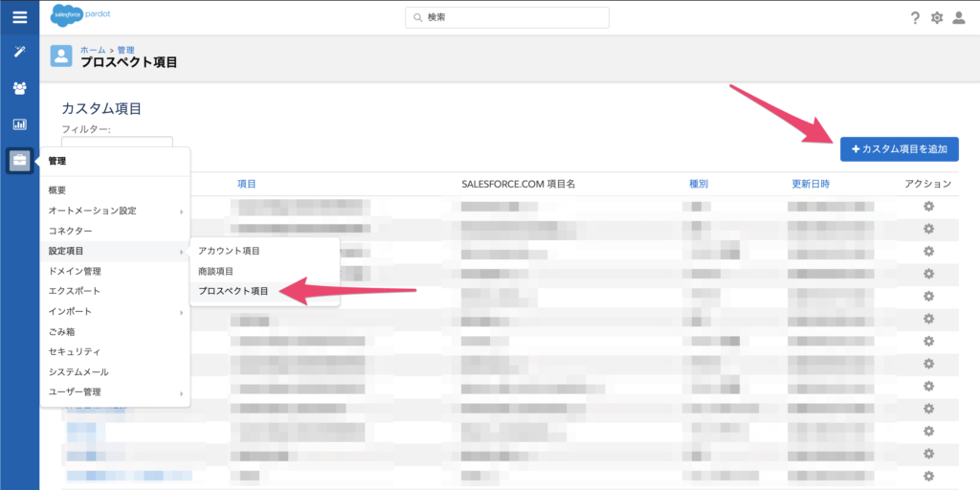Follow the 管理 breadcrumb link
The image size is (980, 490).
(x=125, y=50)
